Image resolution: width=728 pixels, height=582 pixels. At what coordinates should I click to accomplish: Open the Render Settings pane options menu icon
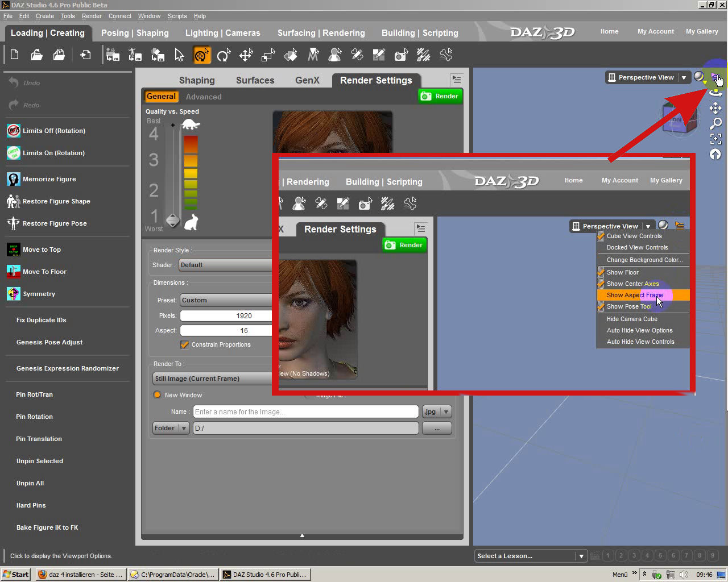[457, 80]
